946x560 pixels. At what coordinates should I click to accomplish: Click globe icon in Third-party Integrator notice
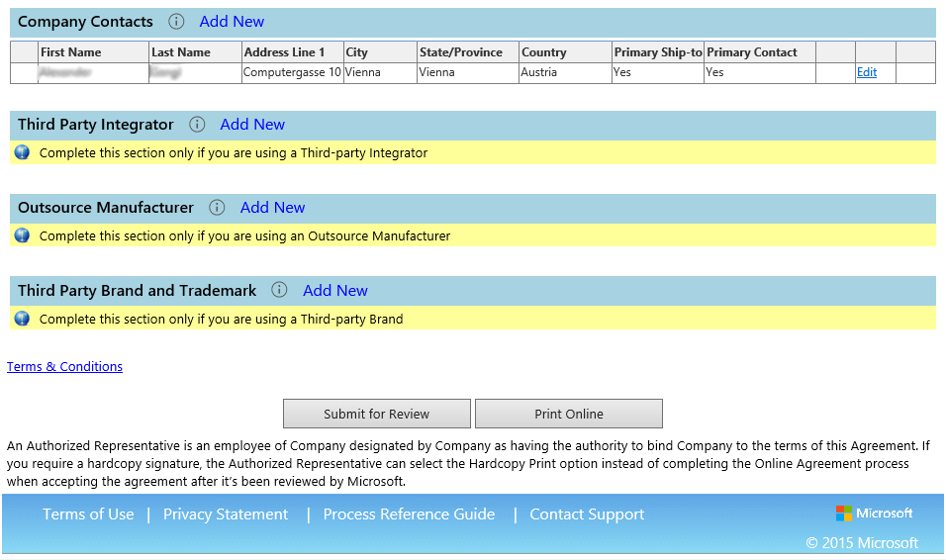[22, 153]
